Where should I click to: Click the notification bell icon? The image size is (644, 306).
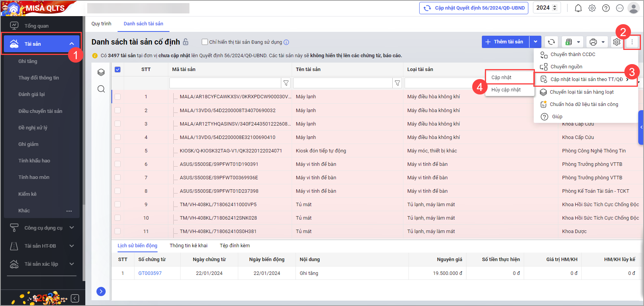(x=578, y=8)
